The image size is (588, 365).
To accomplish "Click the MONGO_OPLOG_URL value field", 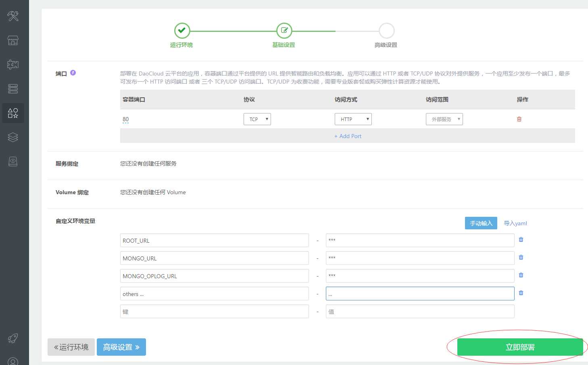I will click(x=420, y=276).
